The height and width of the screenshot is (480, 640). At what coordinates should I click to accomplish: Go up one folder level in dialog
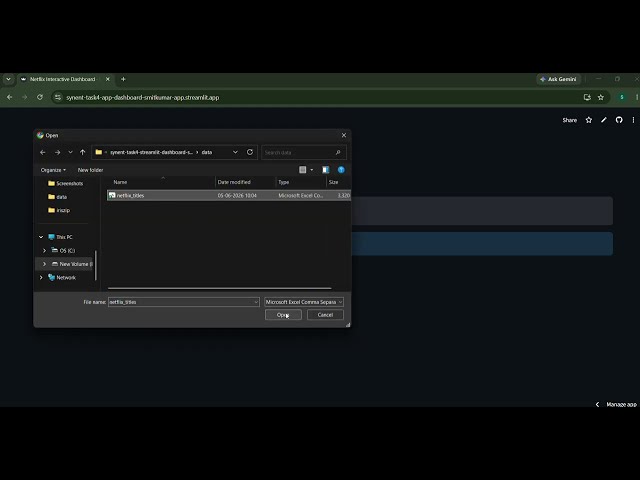click(82, 152)
